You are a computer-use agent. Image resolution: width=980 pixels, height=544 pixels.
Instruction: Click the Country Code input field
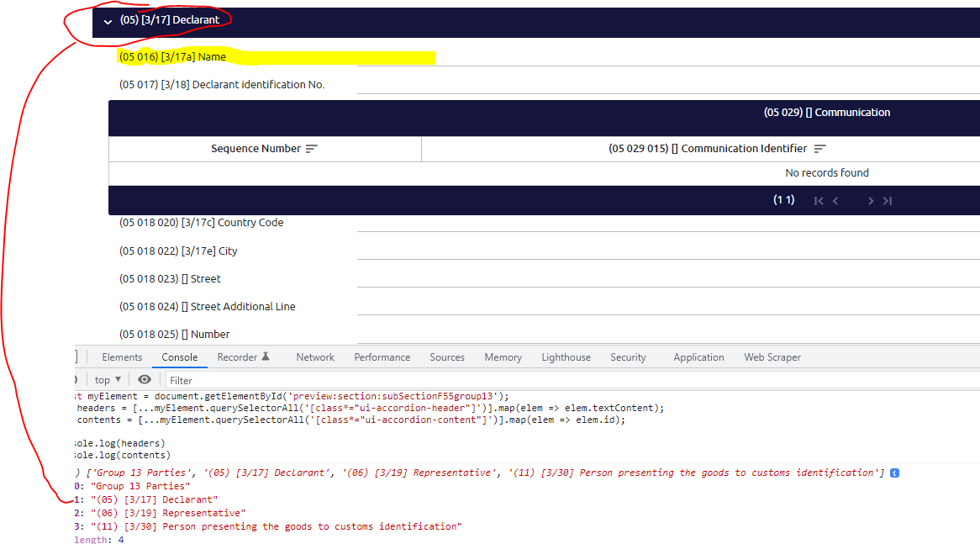tap(668, 223)
